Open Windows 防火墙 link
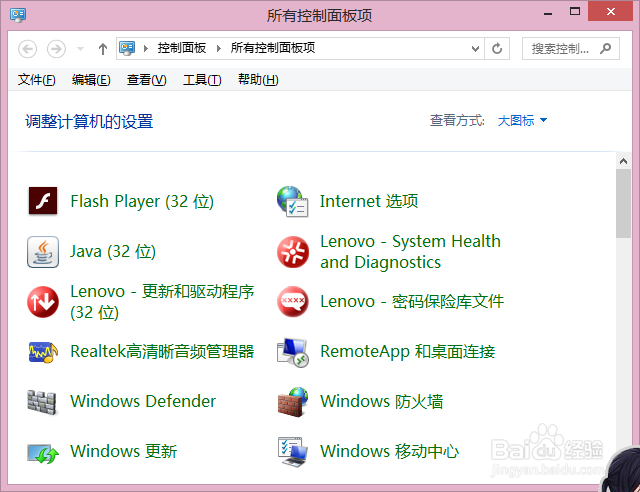The image size is (640, 492). point(382,401)
